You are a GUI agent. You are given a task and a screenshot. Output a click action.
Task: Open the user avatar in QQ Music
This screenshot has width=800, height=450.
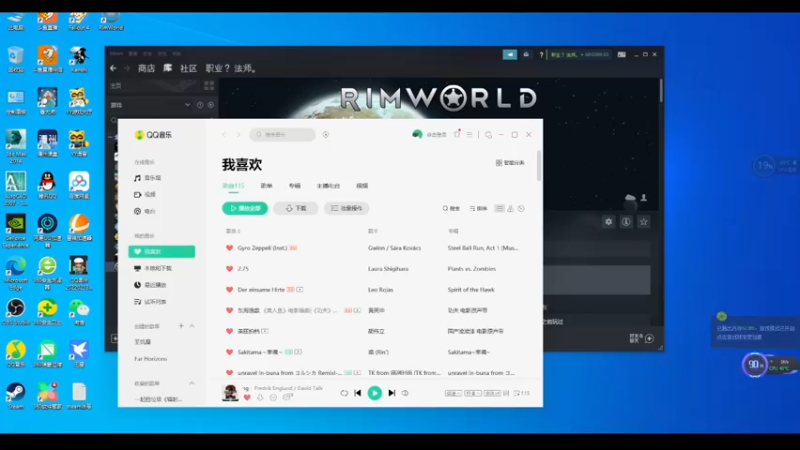[x=417, y=134]
